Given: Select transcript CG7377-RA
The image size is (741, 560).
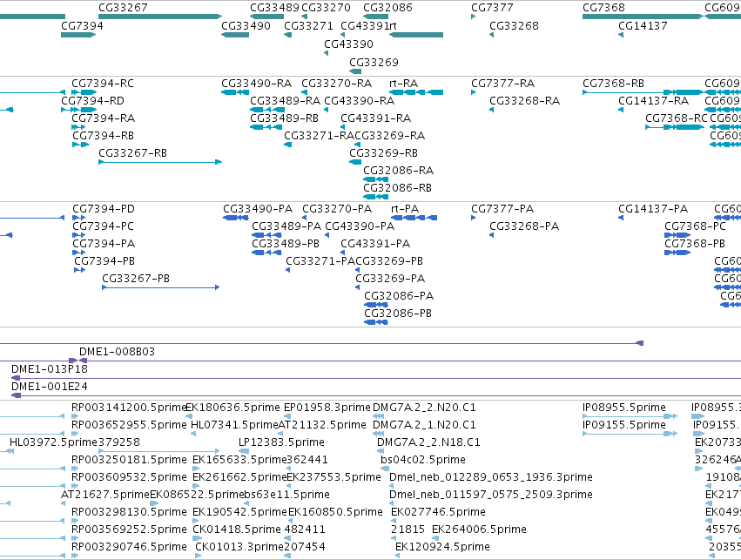Looking at the screenshot, I should click(473, 92).
